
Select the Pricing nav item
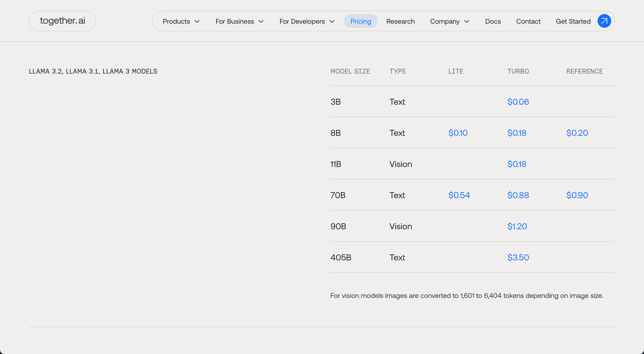point(361,22)
